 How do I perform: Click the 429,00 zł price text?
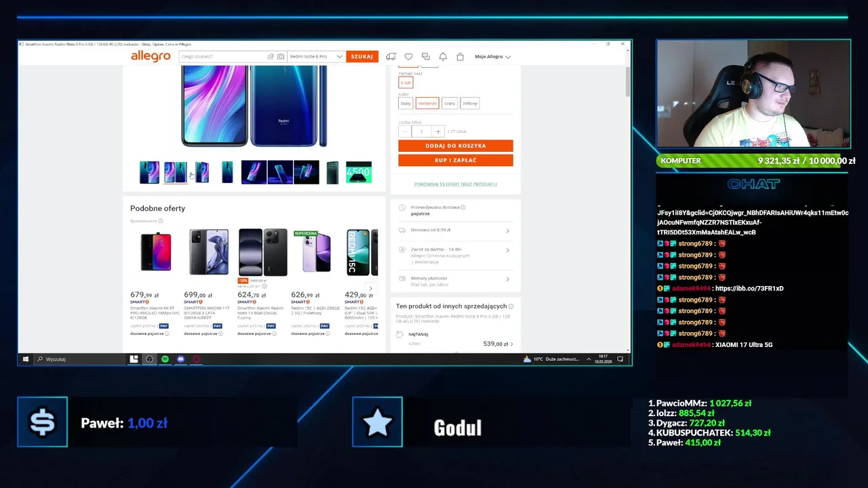(359, 295)
